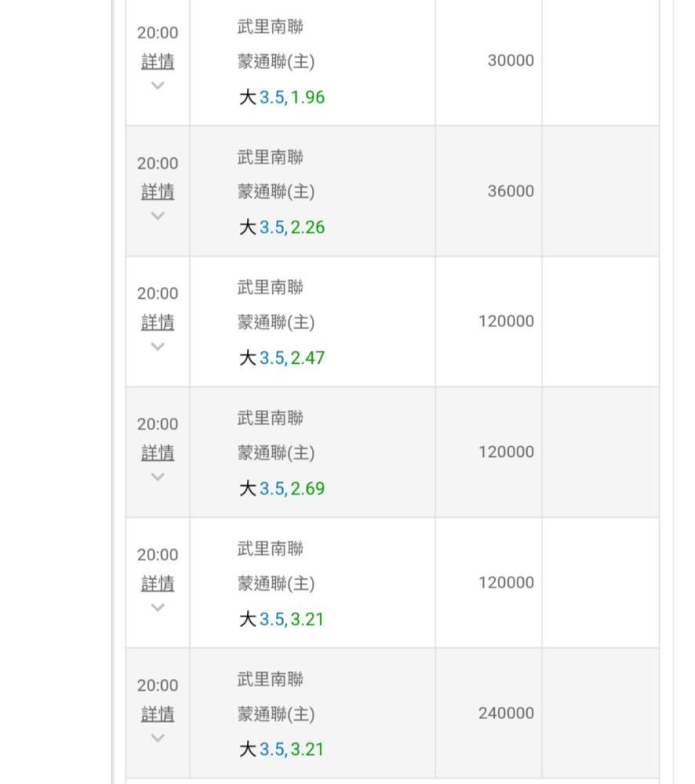Open 詳情 link in the 2.47 odds row
The width and height of the screenshot is (695, 784).
click(158, 322)
